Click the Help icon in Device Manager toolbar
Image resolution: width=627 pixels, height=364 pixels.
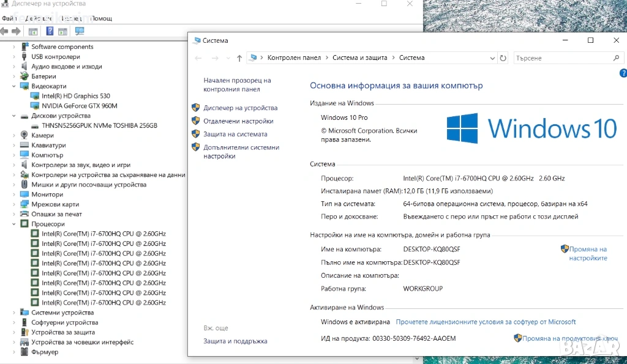50,31
